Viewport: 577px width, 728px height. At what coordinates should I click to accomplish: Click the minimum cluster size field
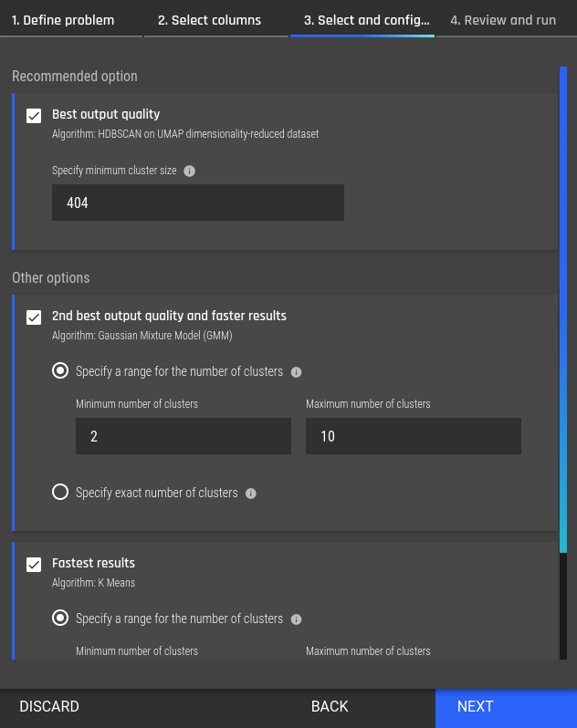pos(198,203)
